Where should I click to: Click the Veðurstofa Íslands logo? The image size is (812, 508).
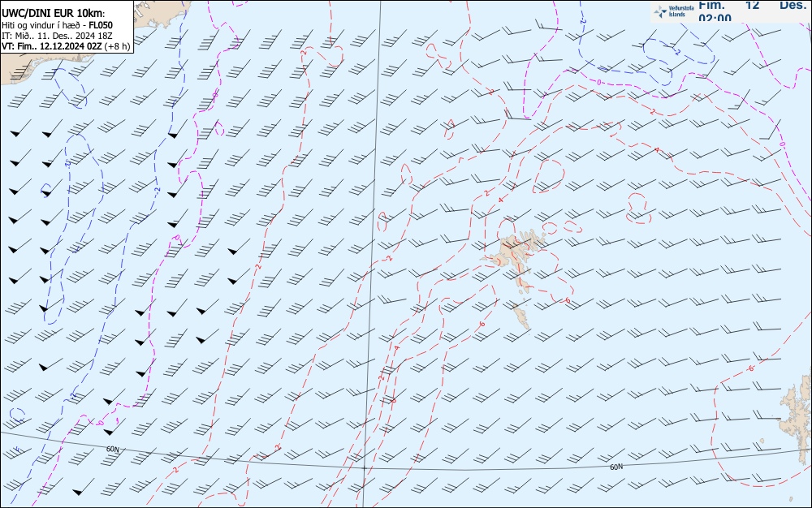[x=674, y=11]
